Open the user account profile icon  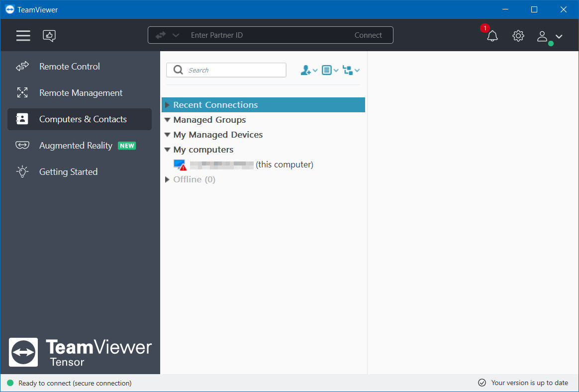point(542,36)
